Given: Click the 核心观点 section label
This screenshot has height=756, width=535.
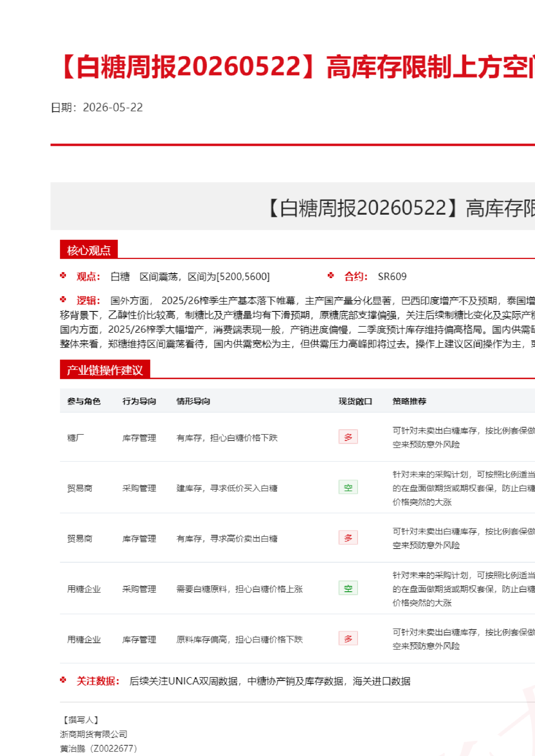Looking at the screenshot, I should (89, 250).
